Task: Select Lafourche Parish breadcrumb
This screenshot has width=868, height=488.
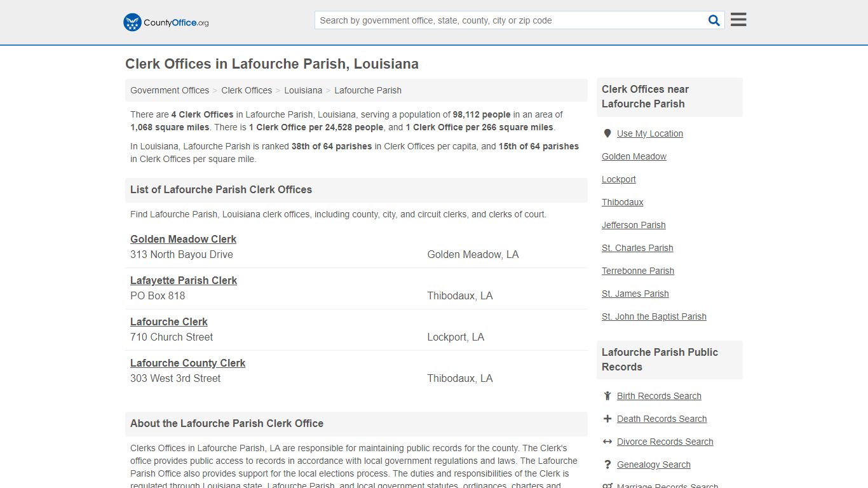Action: click(368, 90)
